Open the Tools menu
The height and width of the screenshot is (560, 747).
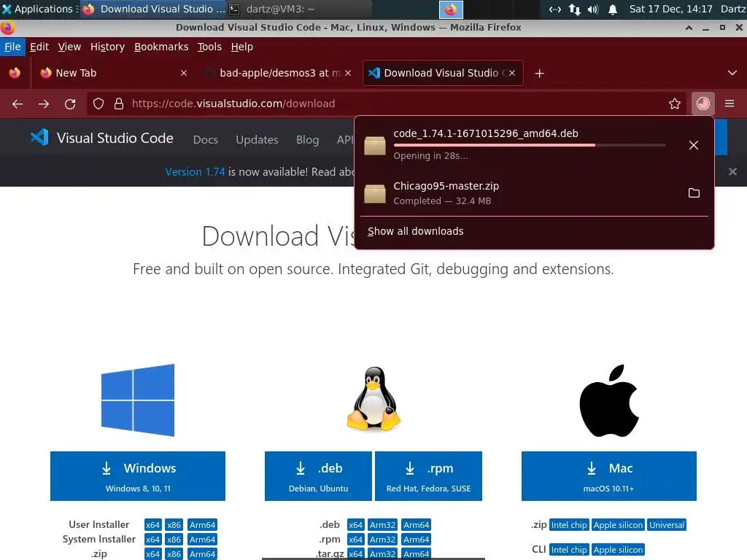point(209,47)
